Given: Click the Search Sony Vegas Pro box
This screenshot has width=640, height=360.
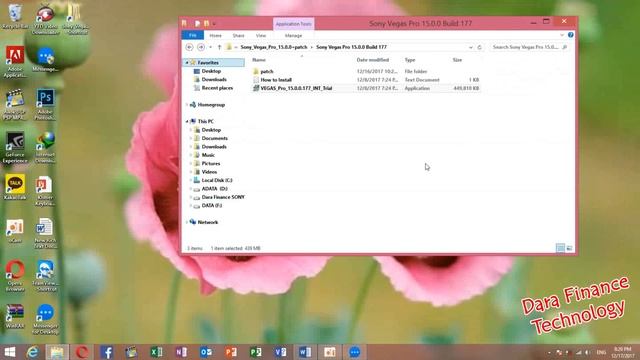Looking at the screenshot, I should 530,47.
